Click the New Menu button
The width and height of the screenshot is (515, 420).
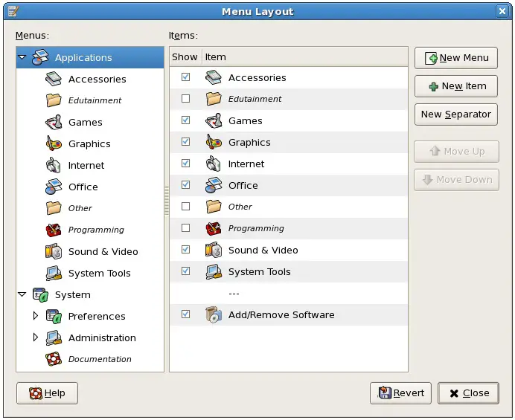coord(455,58)
